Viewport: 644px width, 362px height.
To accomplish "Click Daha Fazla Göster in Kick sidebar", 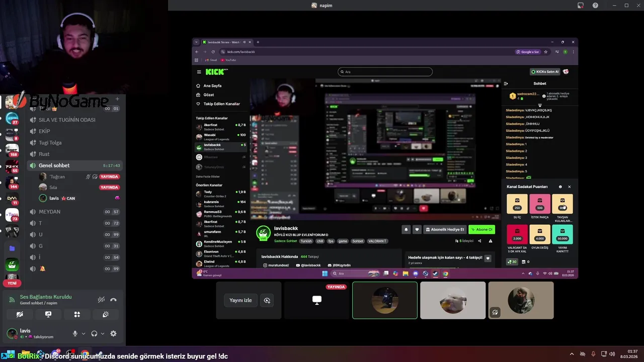I will (208, 176).
